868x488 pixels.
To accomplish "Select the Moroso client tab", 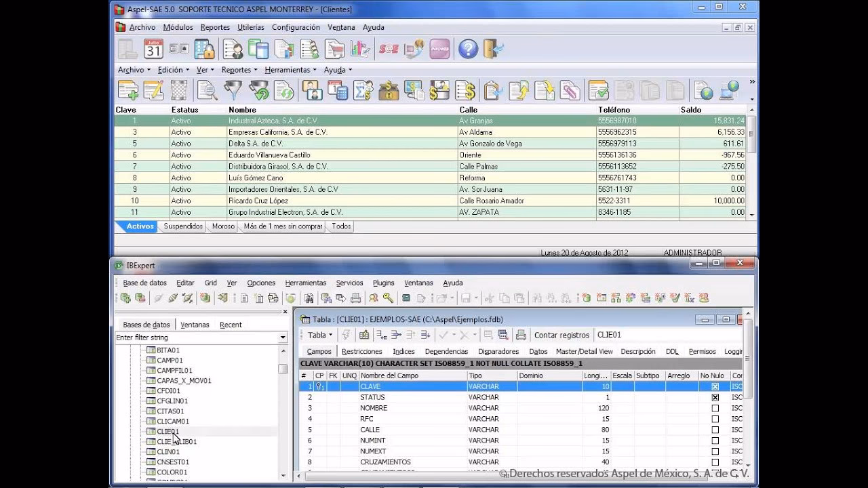I will [223, 226].
